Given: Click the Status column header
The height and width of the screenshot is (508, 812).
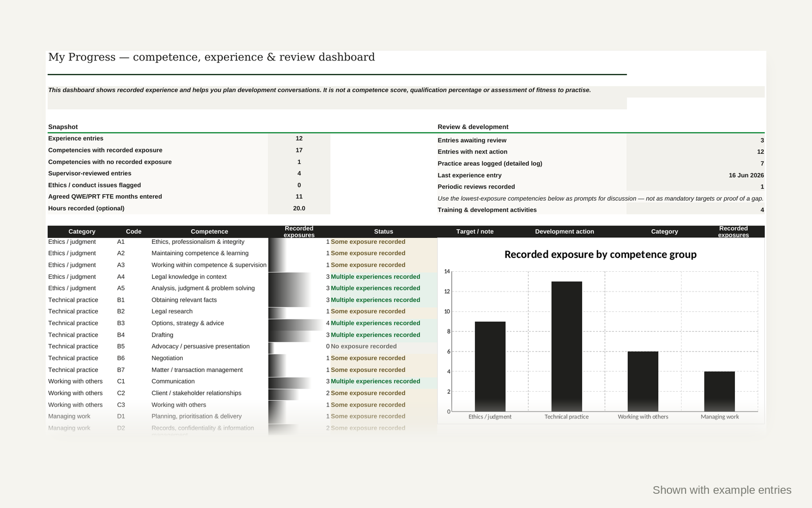Looking at the screenshot, I should (383, 232).
